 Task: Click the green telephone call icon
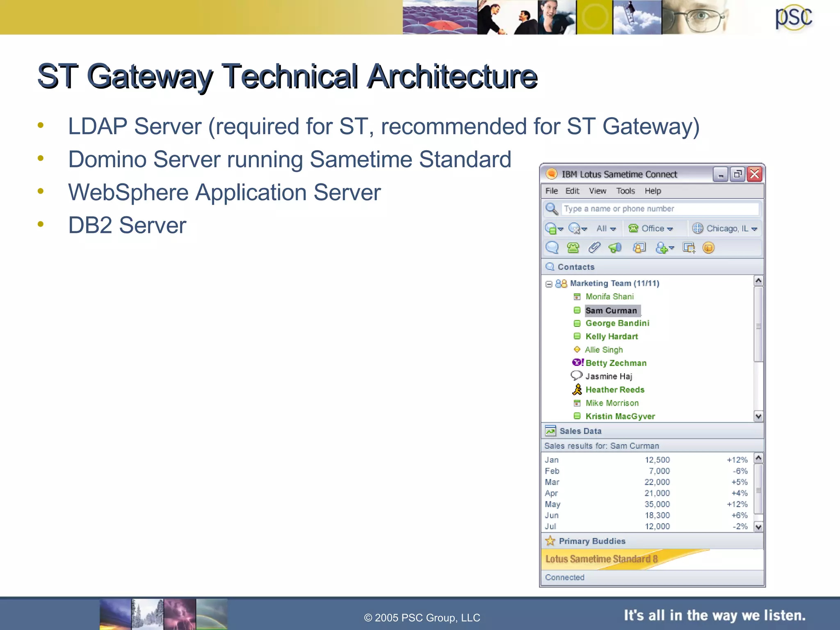[x=573, y=248]
